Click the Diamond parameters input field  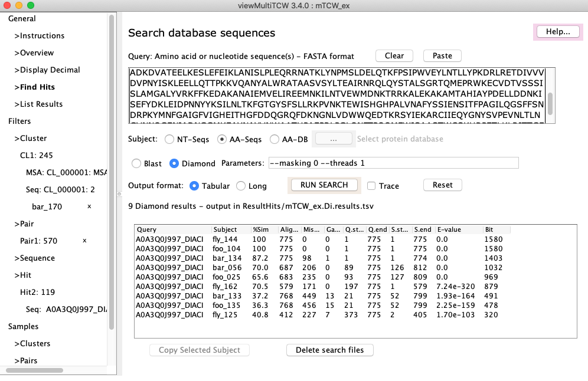click(393, 163)
